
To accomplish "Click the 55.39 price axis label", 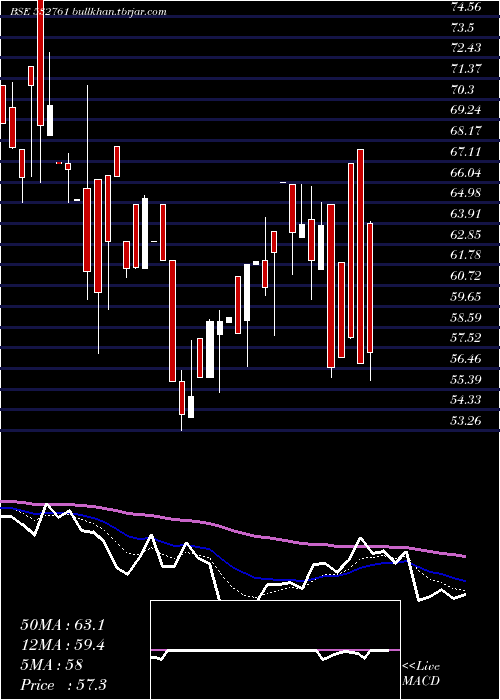I will coord(466,379).
